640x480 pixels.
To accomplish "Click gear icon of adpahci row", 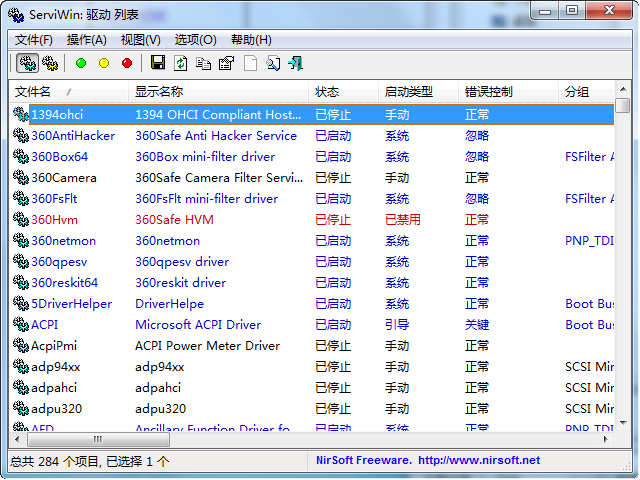I will (x=20, y=387).
